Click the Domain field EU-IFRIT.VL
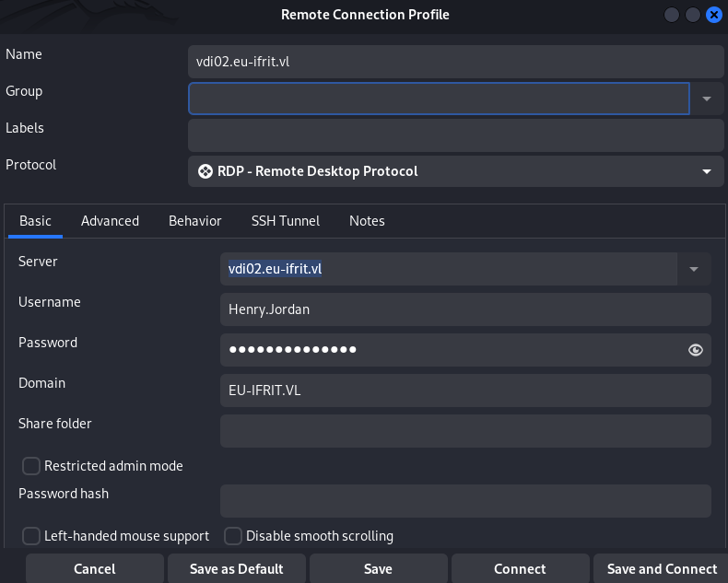This screenshot has height=583, width=728. 465,391
